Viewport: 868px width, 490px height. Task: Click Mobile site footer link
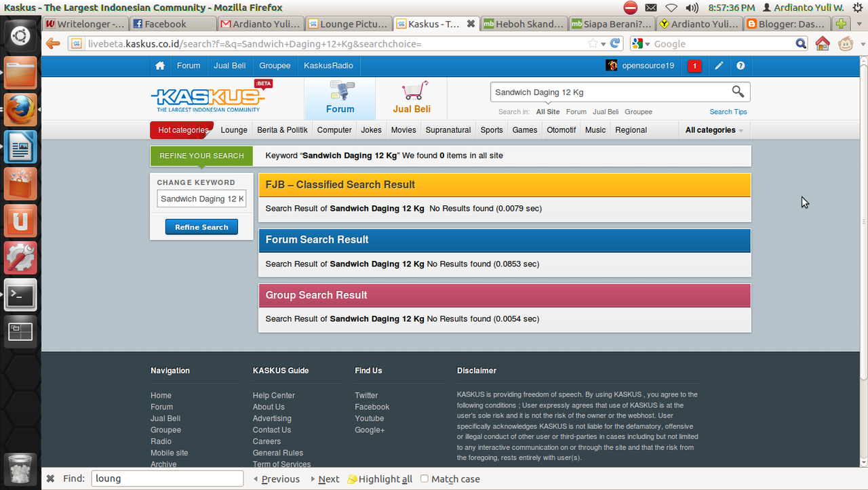169,453
